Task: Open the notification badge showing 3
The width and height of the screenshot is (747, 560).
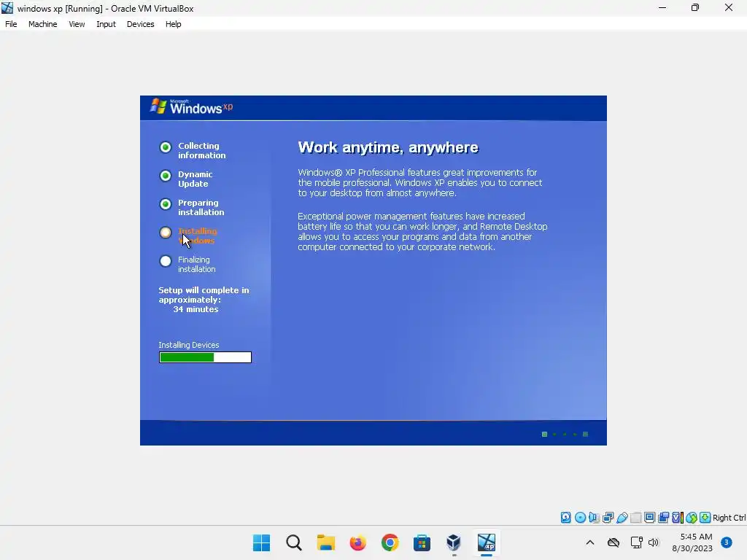Action: [727, 542]
